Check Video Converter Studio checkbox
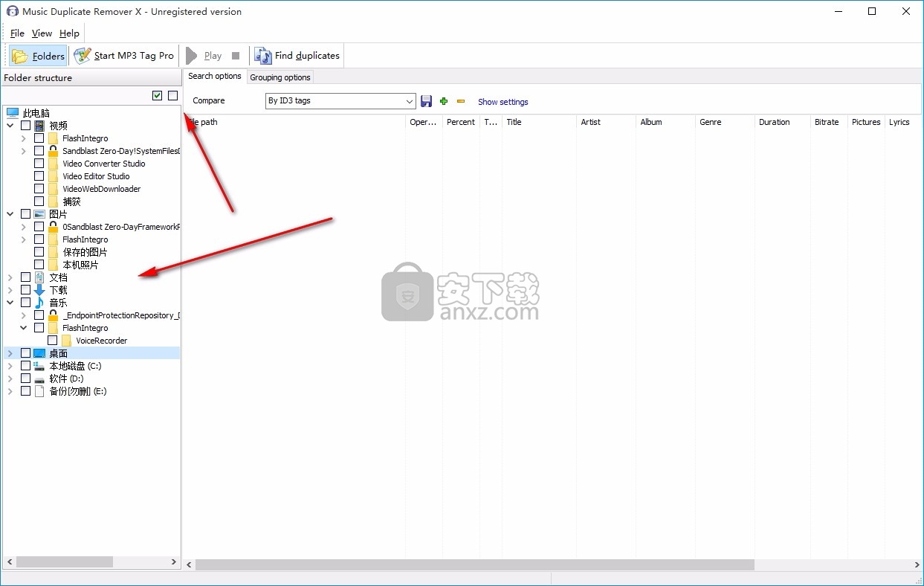This screenshot has width=924, height=586. (39, 164)
